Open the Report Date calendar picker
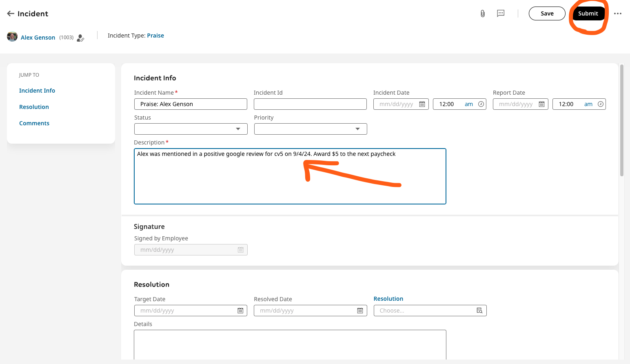The height and width of the screenshot is (364, 630). 542,104
